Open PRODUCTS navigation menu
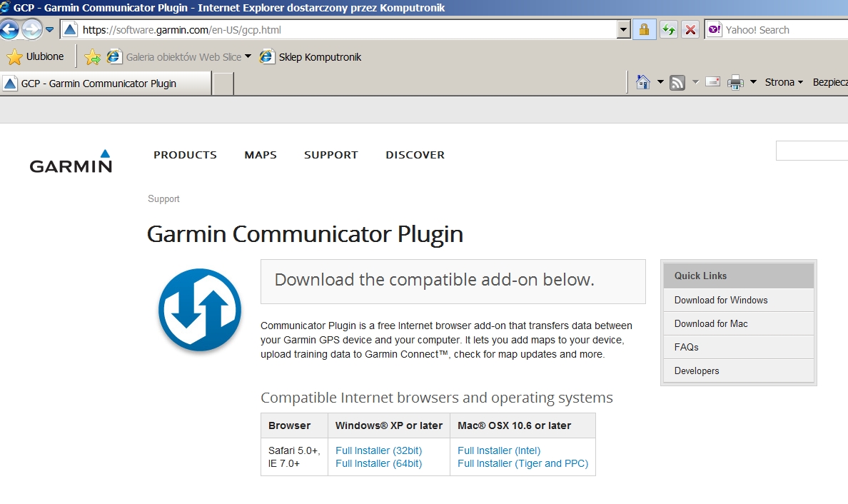848x504 pixels. pos(185,155)
